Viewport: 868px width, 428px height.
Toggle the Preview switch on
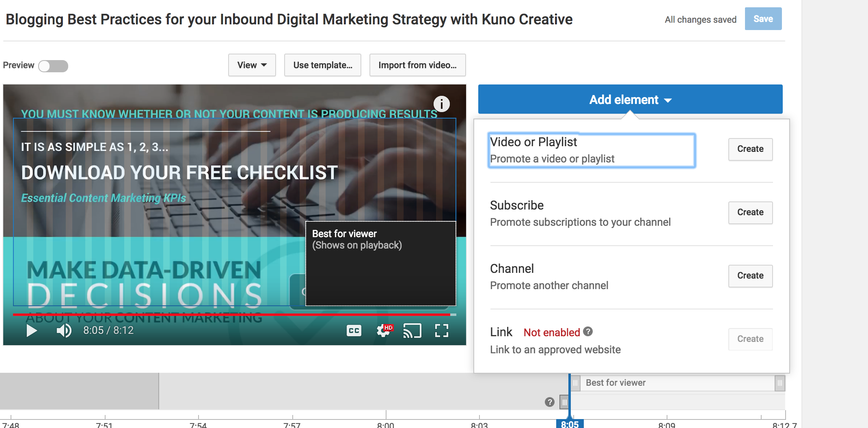[53, 66]
